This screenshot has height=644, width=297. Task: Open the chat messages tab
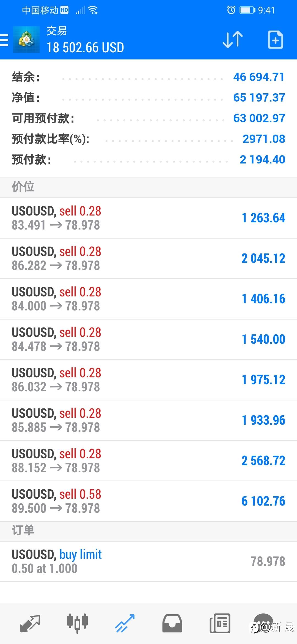point(263,623)
